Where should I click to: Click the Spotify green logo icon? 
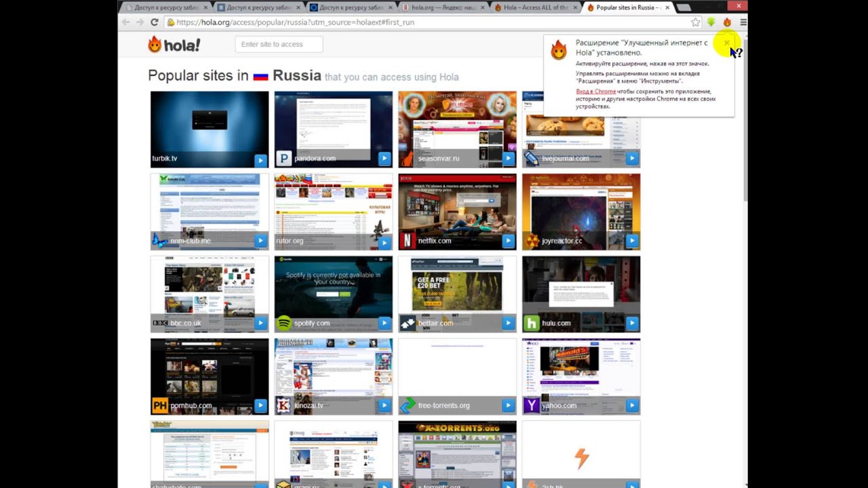(x=283, y=323)
